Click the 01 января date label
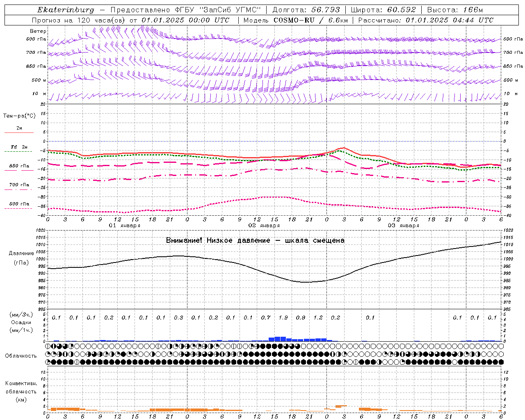Image resolution: width=525 pixels, height=420 pixels. [125, 226]
